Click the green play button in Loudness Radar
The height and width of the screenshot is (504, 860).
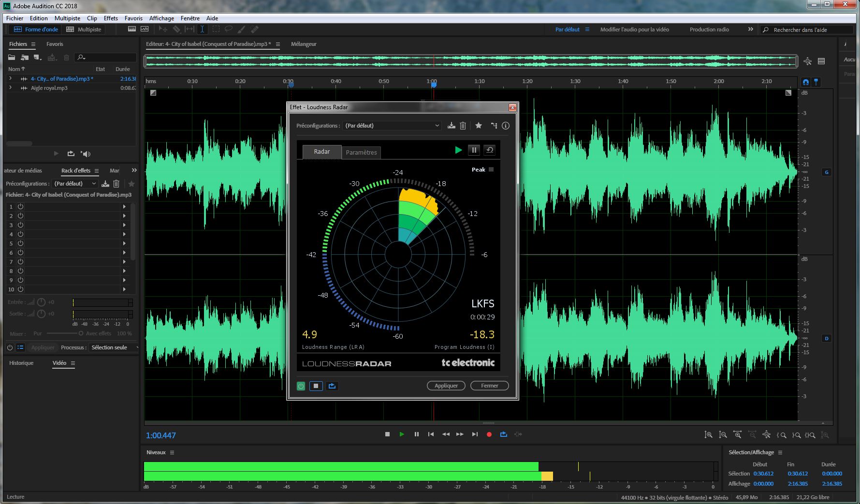(458, 150)
